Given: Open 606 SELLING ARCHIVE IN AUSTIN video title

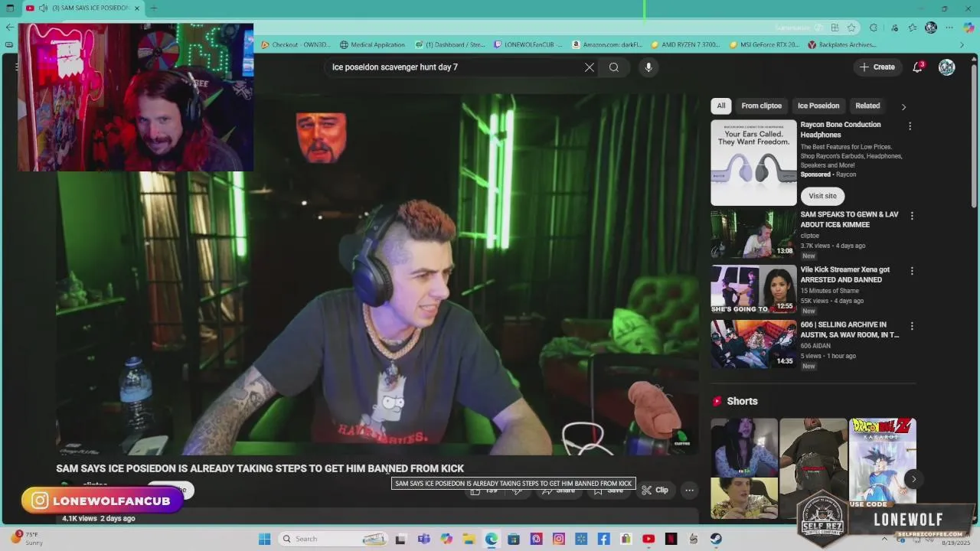Looking at the screenshot, I should [x=849, y=330].
